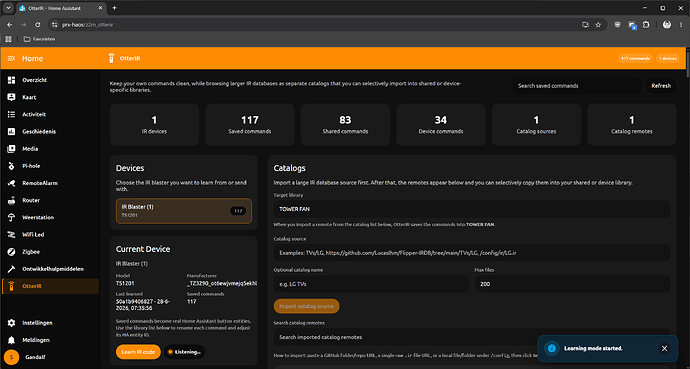This screenshot has width=690, height=369.
Task: Open the tab search dropdown arrow
Action: click(x=8, y=8)
